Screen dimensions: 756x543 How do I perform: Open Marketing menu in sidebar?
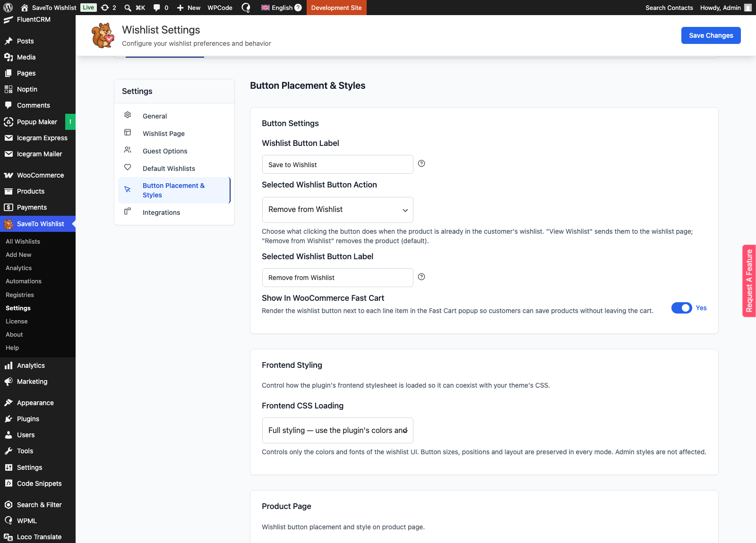pyautogui.click(x=38, y=382)
